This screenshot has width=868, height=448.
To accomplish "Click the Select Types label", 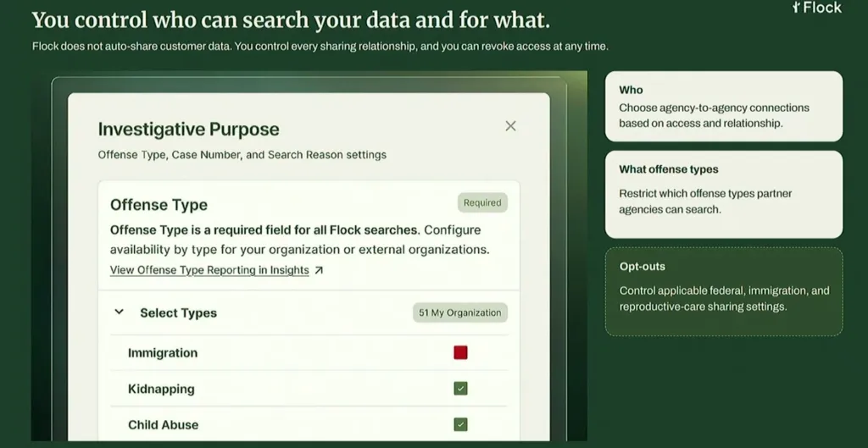I will (x=178, y=313).
